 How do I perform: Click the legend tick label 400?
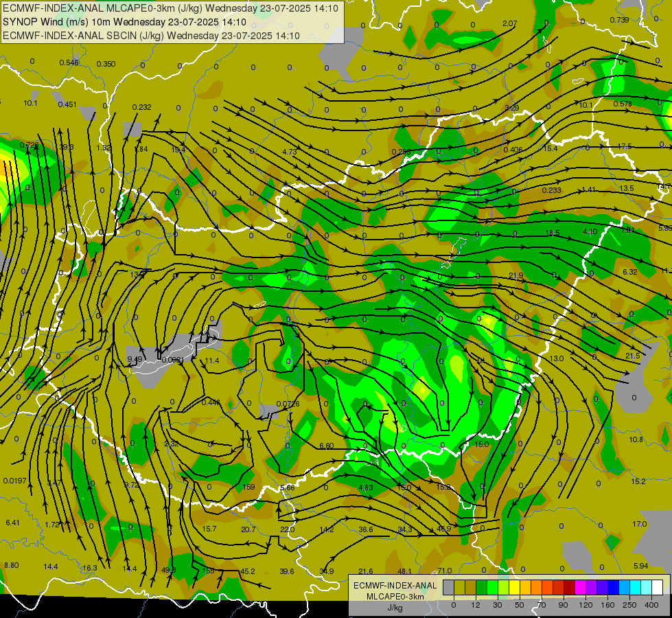[x=651, y=605]
